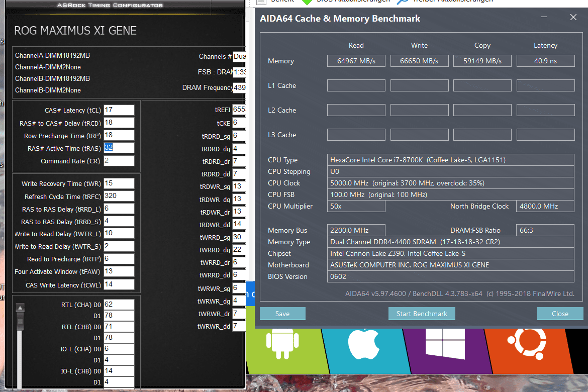Click the driver update magnifier icon

click(x=403, y=2)
